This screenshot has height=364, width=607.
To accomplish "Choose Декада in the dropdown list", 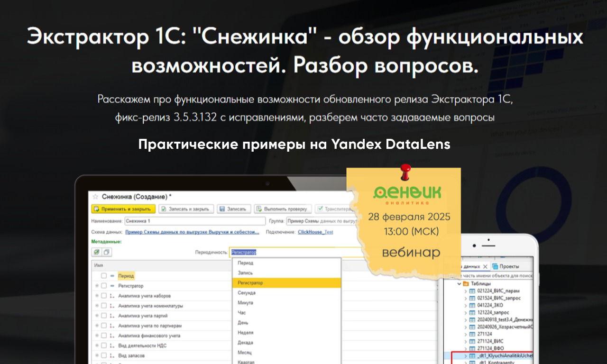I will pos(286,342).
